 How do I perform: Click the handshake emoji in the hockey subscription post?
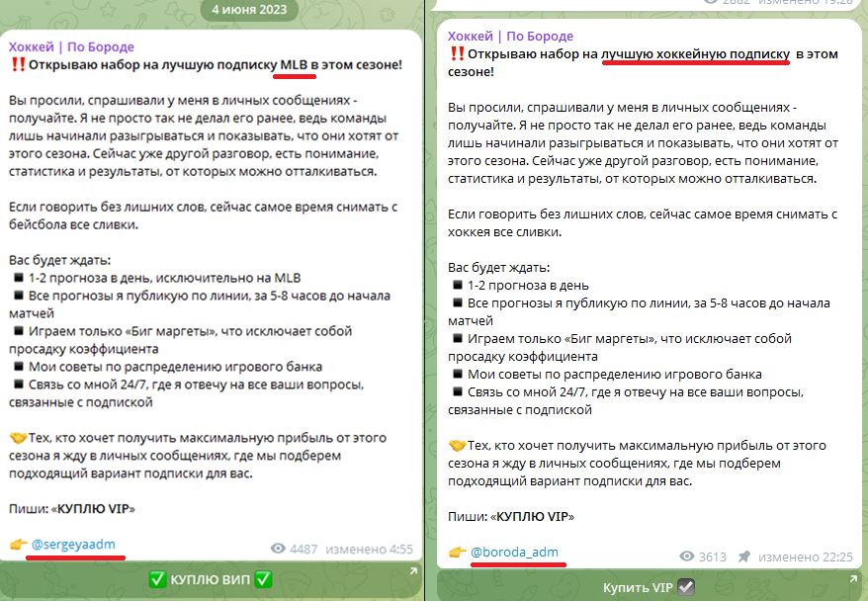[458, 446]
